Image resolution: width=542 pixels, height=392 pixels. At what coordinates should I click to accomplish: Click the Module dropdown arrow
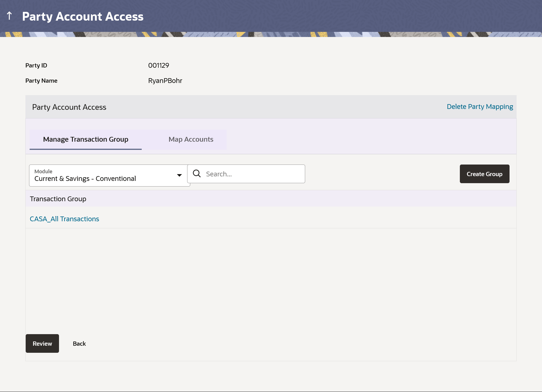pos(179,175)
